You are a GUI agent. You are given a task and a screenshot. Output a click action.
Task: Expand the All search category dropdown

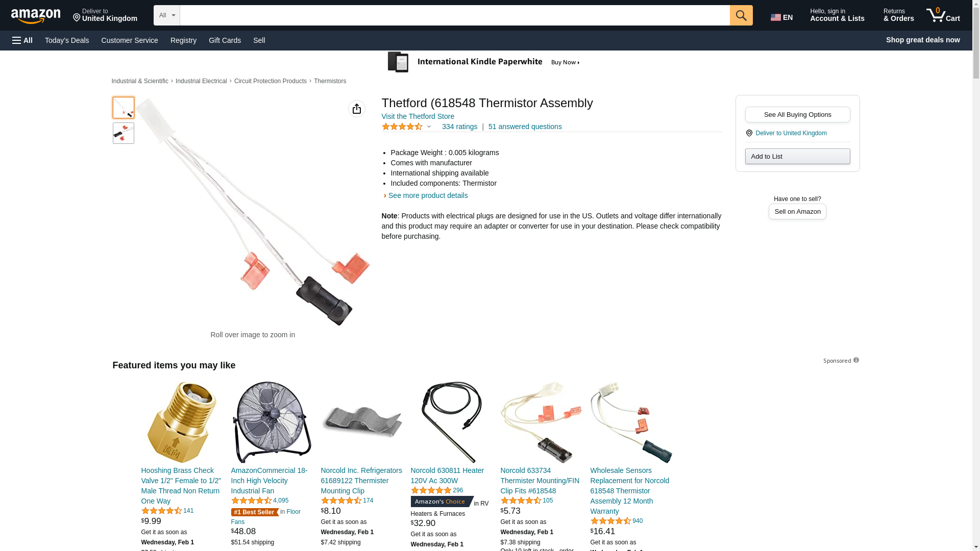[167, 15]
